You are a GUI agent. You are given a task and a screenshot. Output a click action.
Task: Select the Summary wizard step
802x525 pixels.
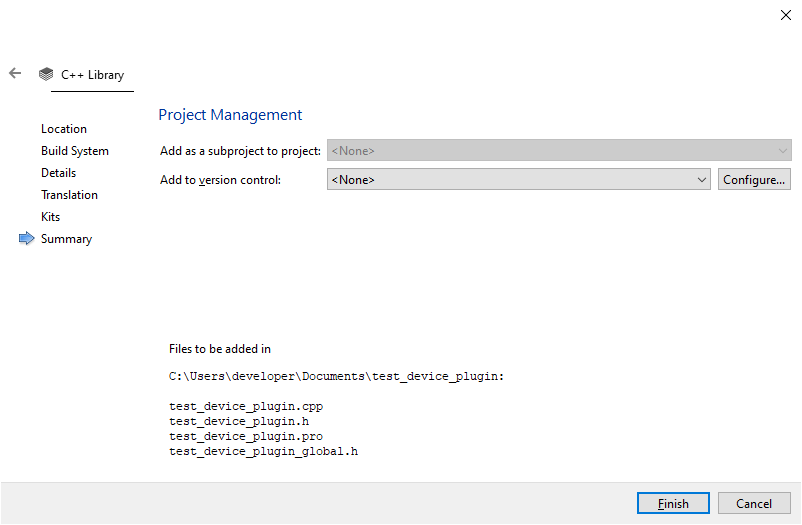click(66, 239)
